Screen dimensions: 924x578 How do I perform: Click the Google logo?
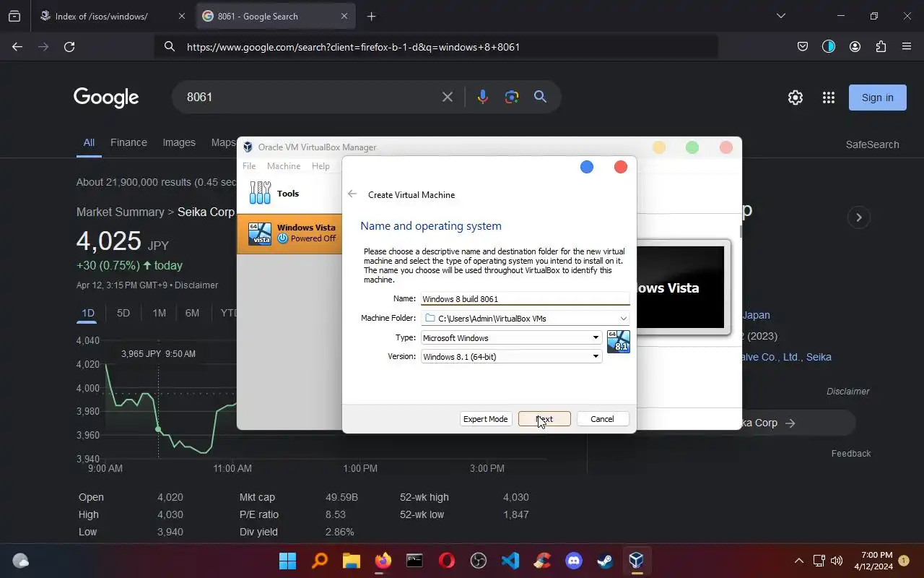coord(106,98)
